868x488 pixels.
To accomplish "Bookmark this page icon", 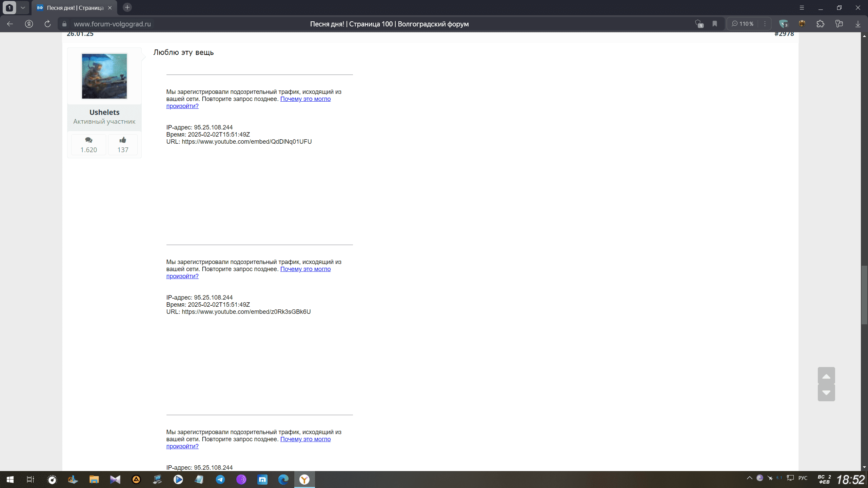I will coord(715,24).
